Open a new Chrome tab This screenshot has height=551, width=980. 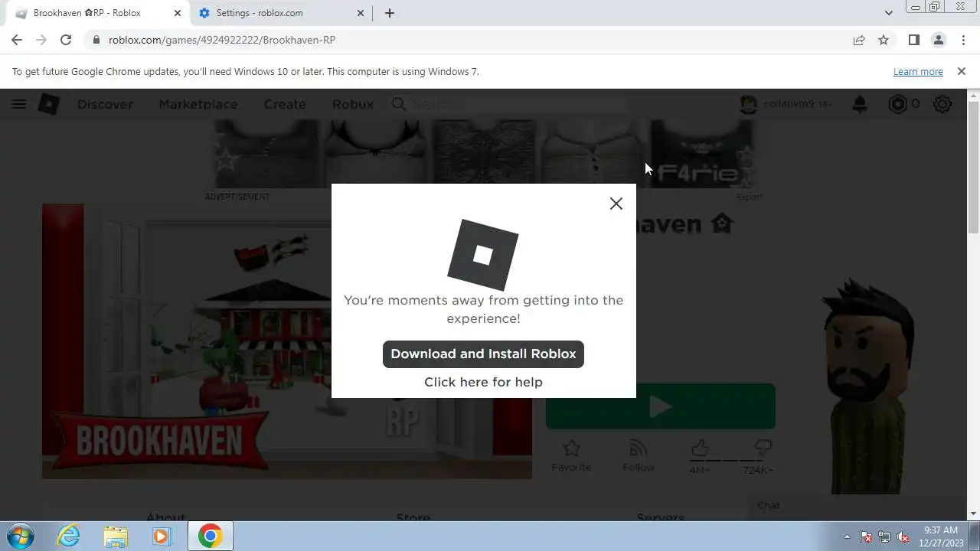[x=390, y=13]
